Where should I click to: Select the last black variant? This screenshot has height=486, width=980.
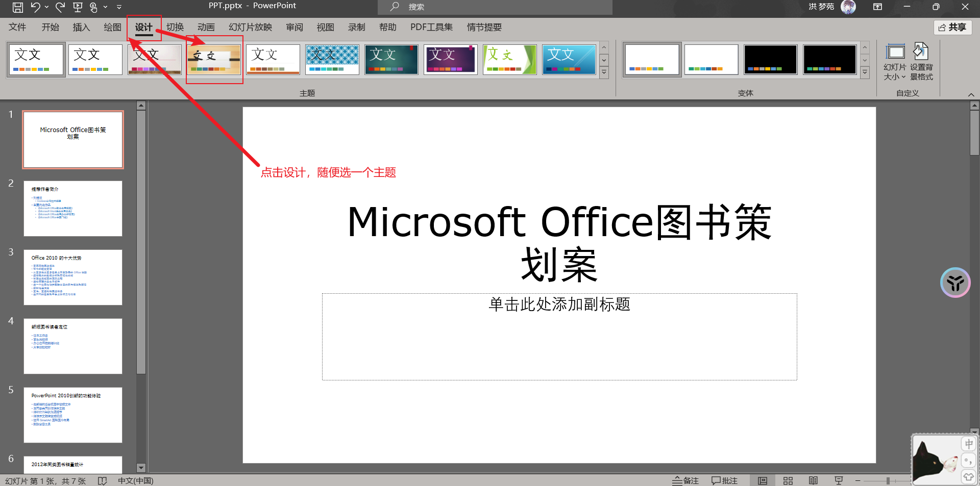click(829, 60)
